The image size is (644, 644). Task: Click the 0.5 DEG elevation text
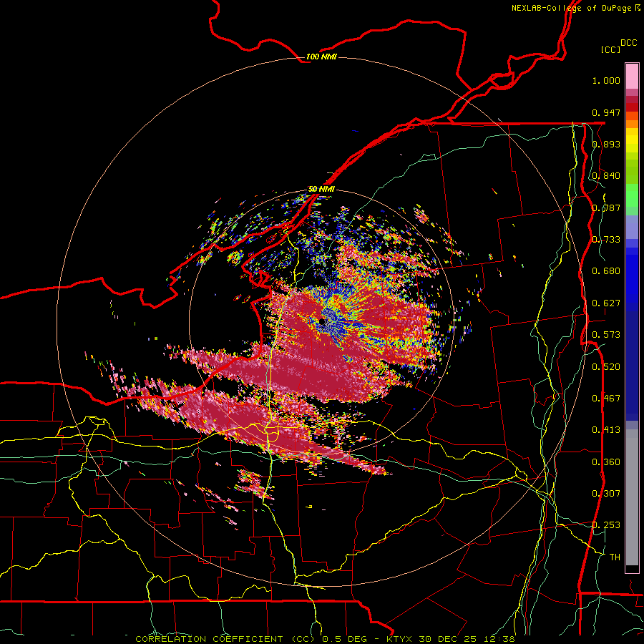coord(343,639)
